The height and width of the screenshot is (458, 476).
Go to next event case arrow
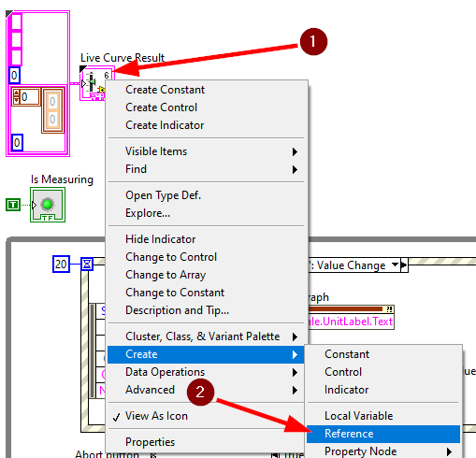[404, 265]
